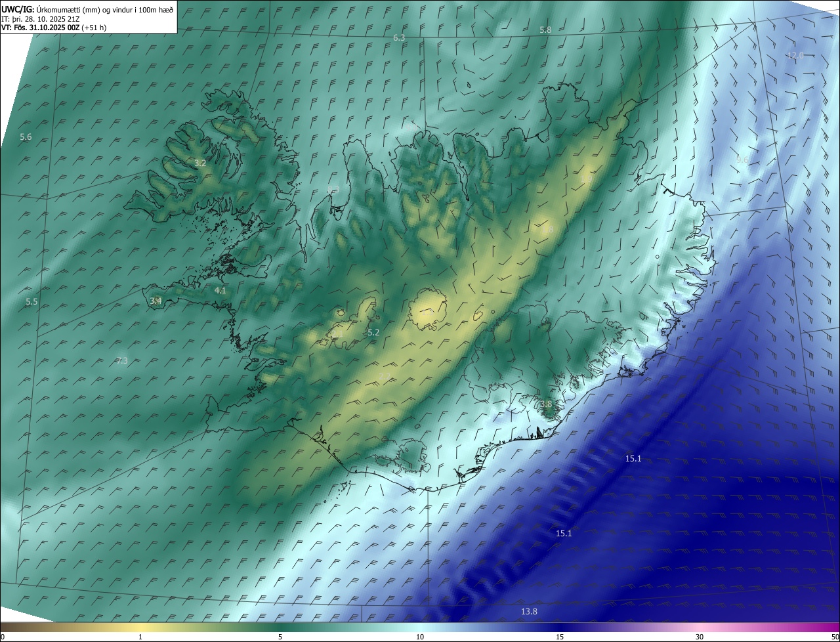840x642 pixels.
Task: Click the 6.3 value label on the map
Action: pyautogui.click(x=399, y=38)
